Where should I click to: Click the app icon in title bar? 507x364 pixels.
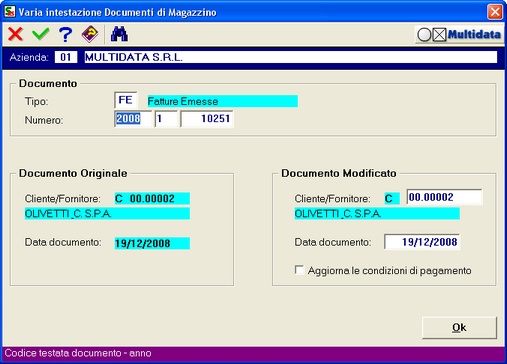9,12
